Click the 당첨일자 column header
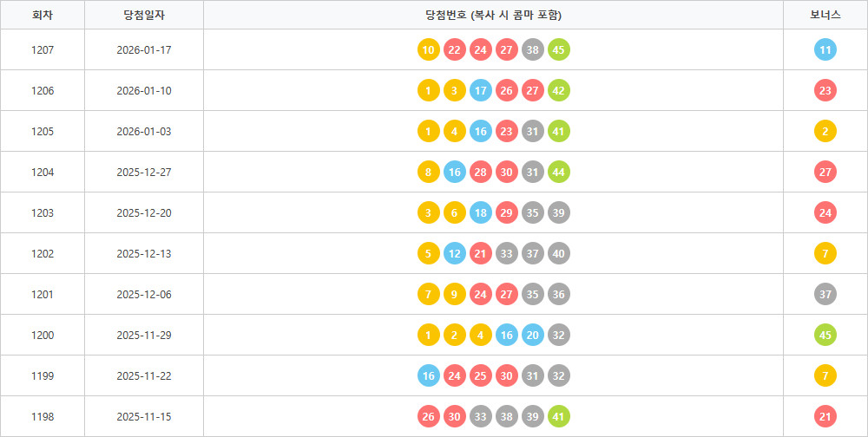 pos(144,15)
